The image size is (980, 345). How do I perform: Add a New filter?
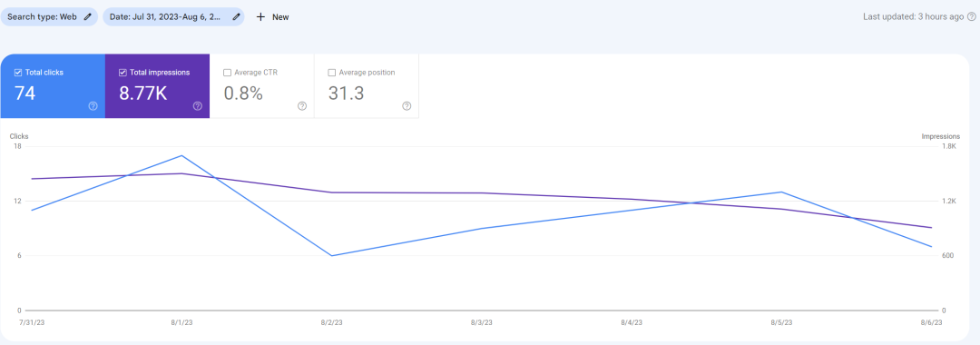point(272,17)
